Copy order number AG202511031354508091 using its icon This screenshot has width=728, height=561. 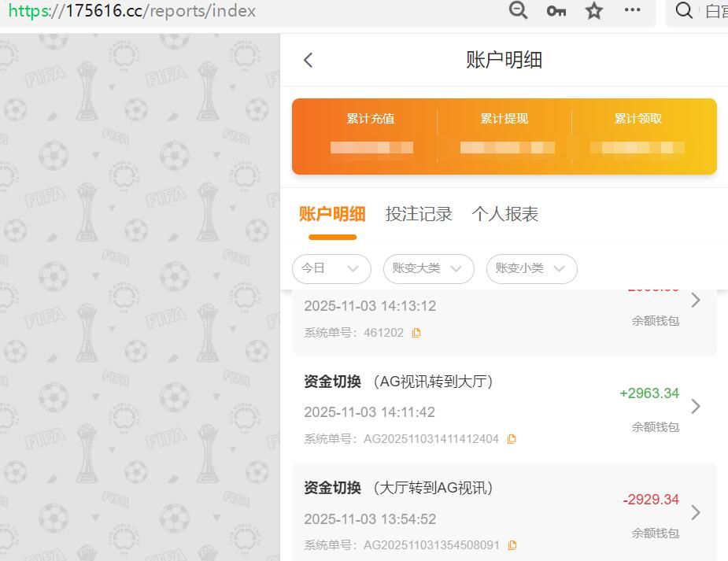[x=512, y=544]
